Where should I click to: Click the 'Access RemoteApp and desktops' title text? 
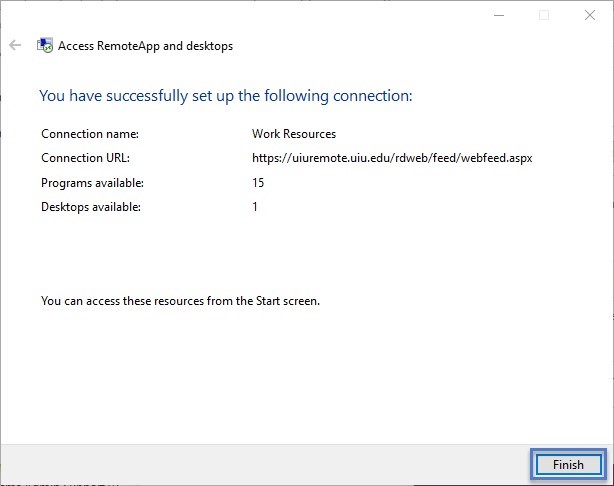(145, 46)
